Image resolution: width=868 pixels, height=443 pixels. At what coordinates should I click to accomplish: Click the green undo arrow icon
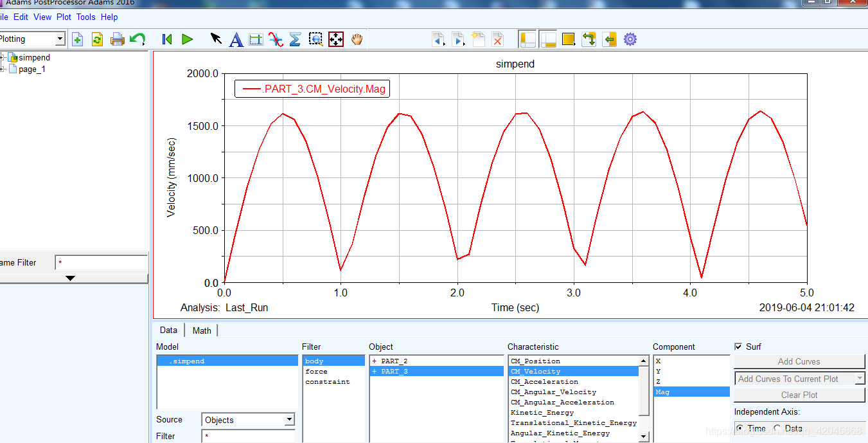[137, 39]
